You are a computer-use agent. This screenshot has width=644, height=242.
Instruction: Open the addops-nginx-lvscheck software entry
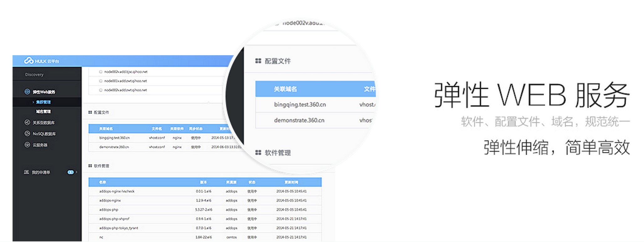tap(117, 191)
